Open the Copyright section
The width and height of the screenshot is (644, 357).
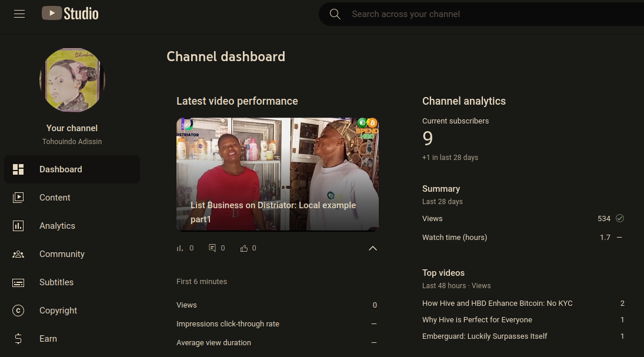click(72, 311)
